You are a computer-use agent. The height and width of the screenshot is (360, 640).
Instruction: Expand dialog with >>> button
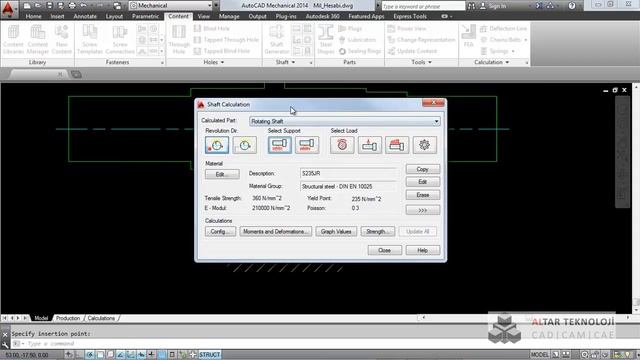[423, 210]
